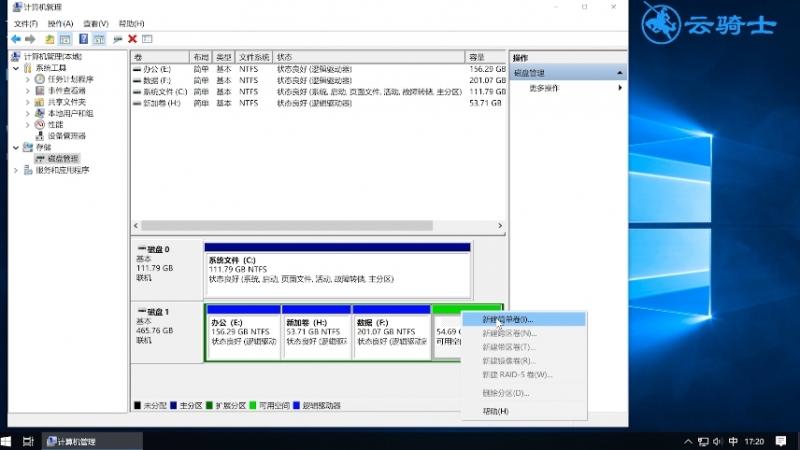
Task: Click the 新加卷 (H:) partition block on Disk 1
Action: click(x=316, y=333)
